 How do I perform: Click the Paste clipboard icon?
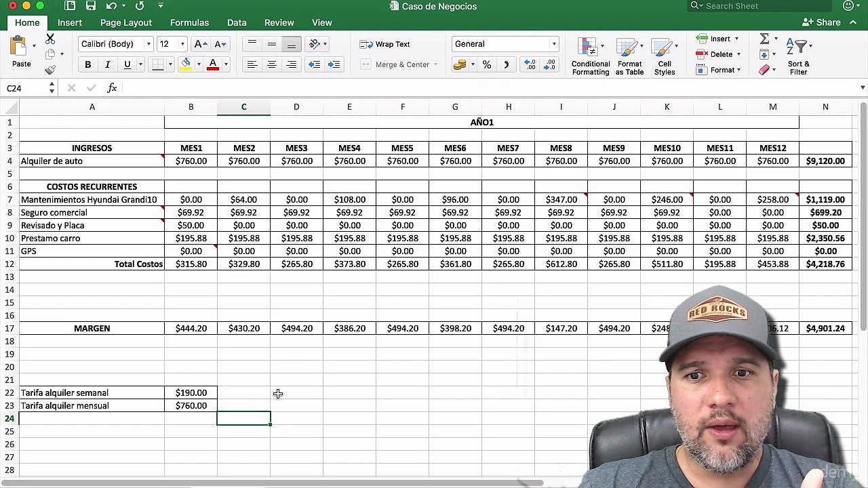point(18,46)
